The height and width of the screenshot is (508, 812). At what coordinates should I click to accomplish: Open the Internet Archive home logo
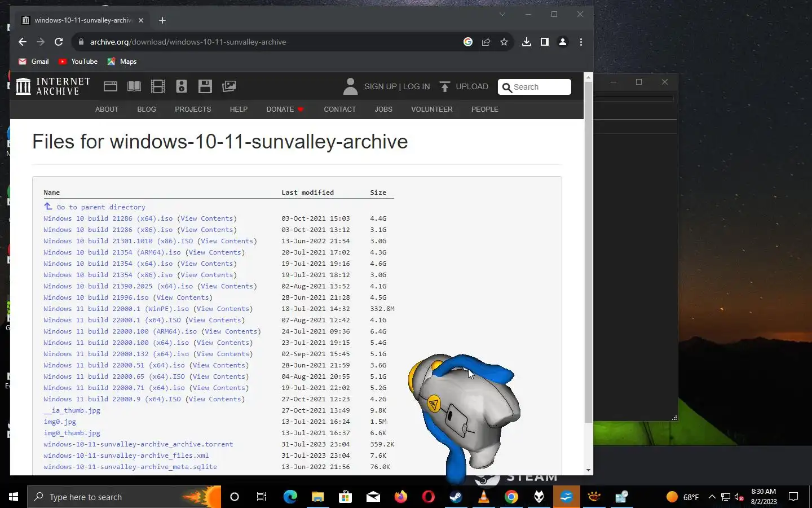tap(53, 86)
